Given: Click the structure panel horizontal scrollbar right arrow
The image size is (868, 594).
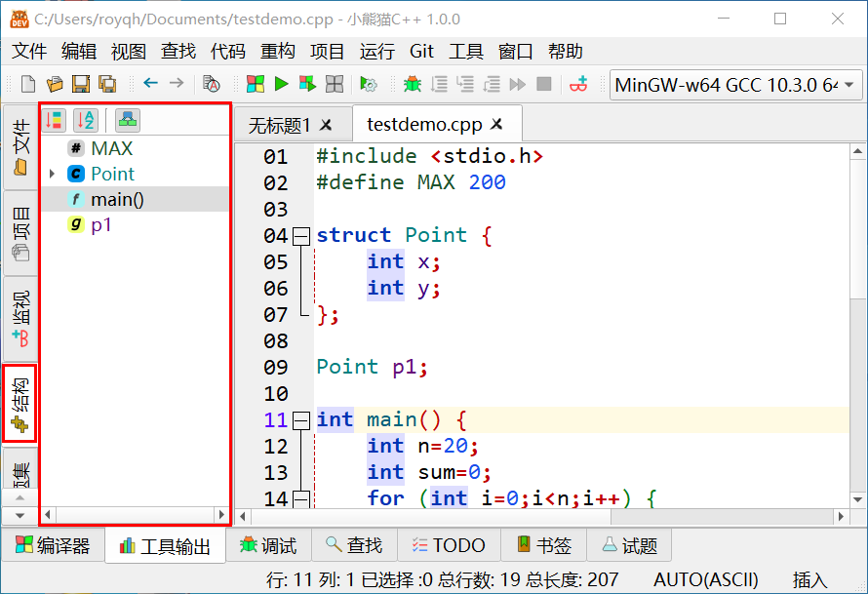Looking at the screenshot, I should tap(222, 515).
